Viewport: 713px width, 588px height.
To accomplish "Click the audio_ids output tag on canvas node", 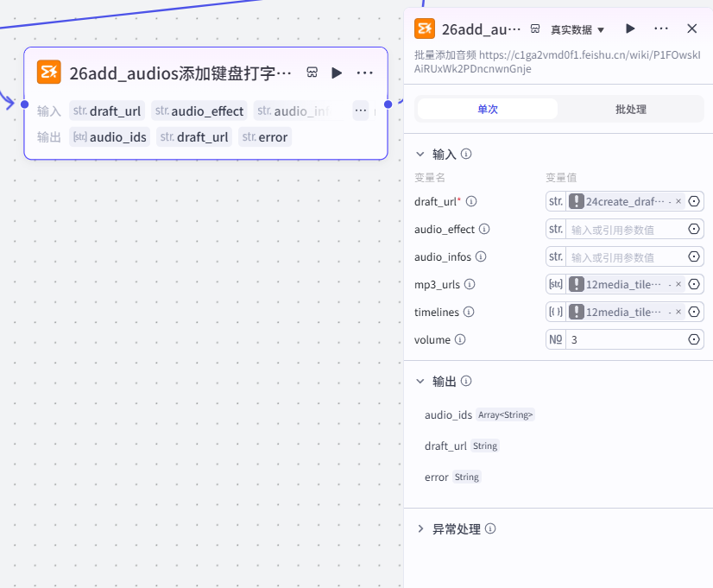I will (110, 137).
